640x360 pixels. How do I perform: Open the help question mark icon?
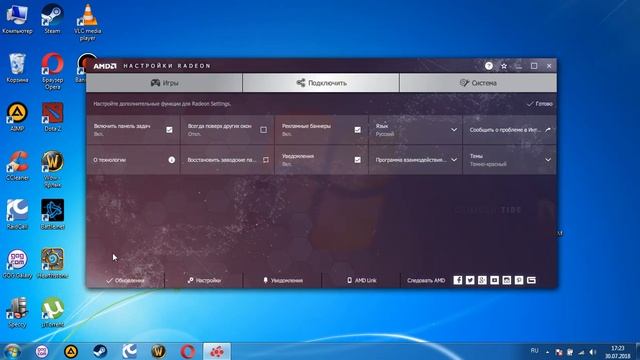pyautogui.click(x=489, y=66)
